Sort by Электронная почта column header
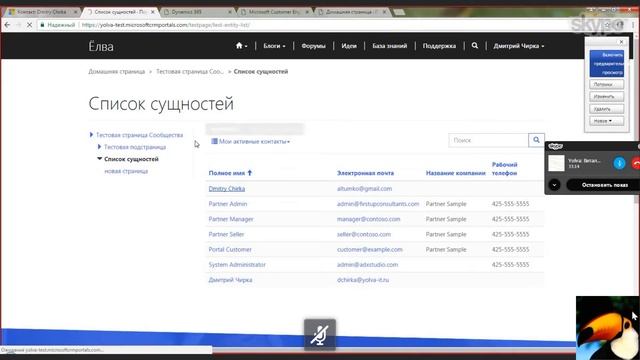This screenshot has width=640, height=360. 365,173
